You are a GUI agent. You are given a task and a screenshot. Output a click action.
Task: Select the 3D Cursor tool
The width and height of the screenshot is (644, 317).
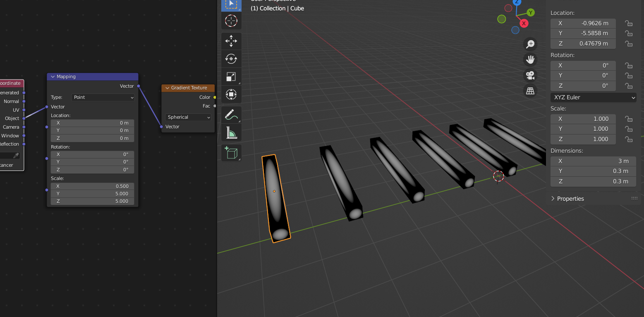pos(231,21)
